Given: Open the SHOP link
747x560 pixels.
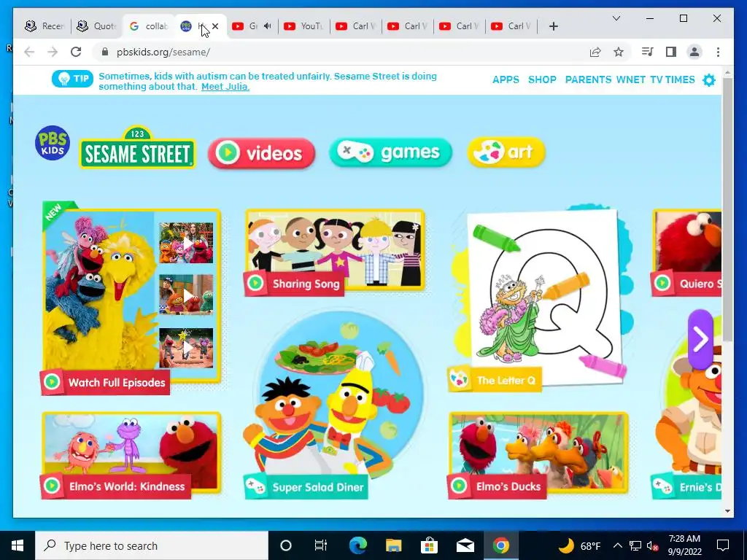Looking at the screenshot, I should pos(542,79).
